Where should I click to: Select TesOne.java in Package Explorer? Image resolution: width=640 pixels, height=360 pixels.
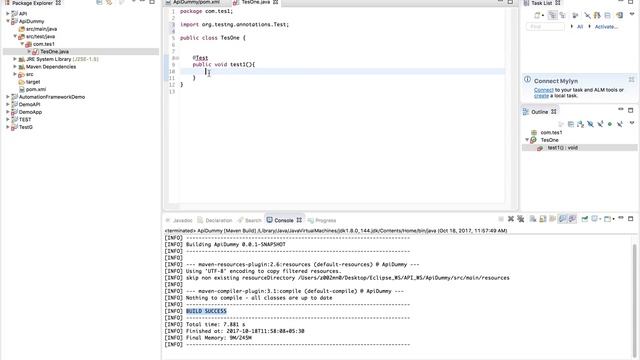(x=54, y=51)
